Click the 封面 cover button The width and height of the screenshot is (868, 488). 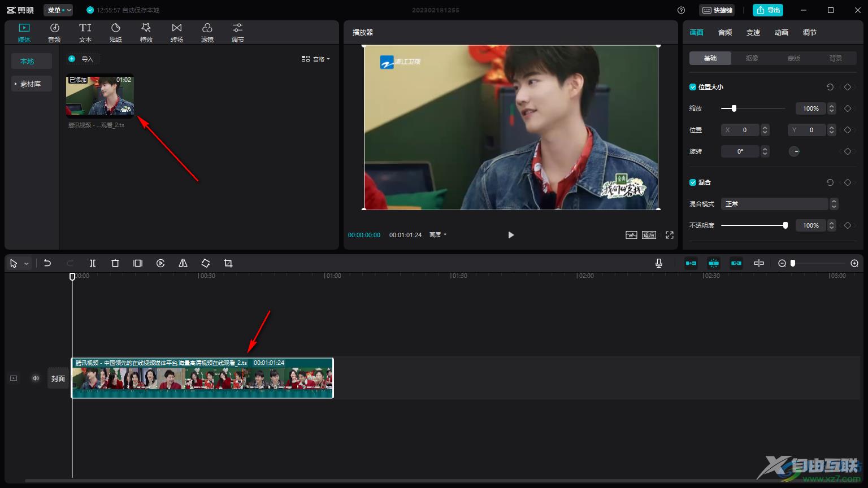pyautogui.click(x=58, y=378)
